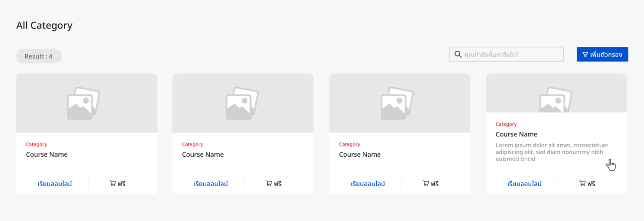Screen dimensions: 644x221
Task: Click the magnifier search icon
Action: [x=458, y=54]
